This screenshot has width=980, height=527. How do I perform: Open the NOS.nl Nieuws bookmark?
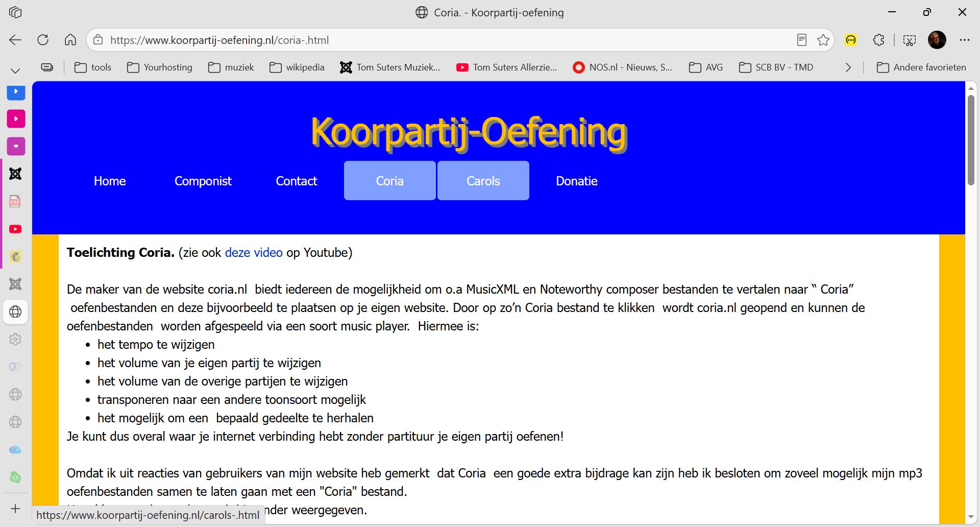tap(623, 67)
